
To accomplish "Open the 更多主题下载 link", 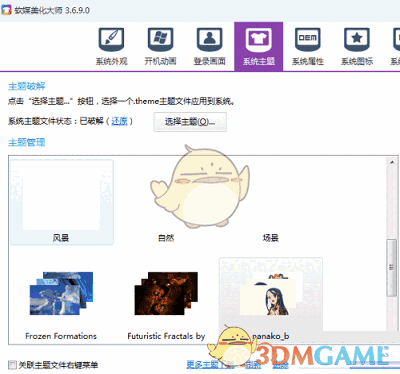I will (210, 364).
